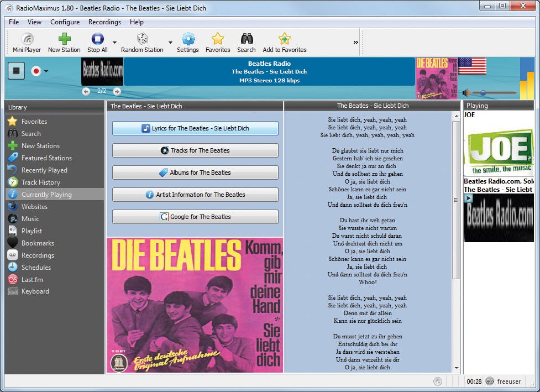Screen dimensions: 540x392
Task: Open Track History in the sidebar
Action: tap(54, 182)
